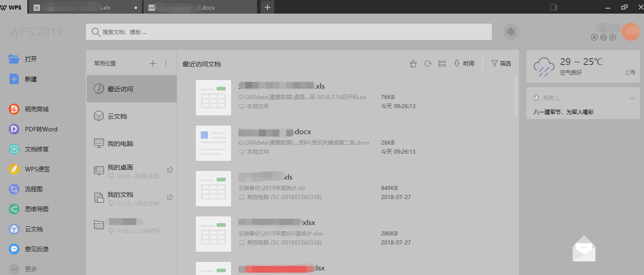Click the spreadsheet thumbnail of the 280KB file
Screen dimensions: 644x275
(213, 234)
